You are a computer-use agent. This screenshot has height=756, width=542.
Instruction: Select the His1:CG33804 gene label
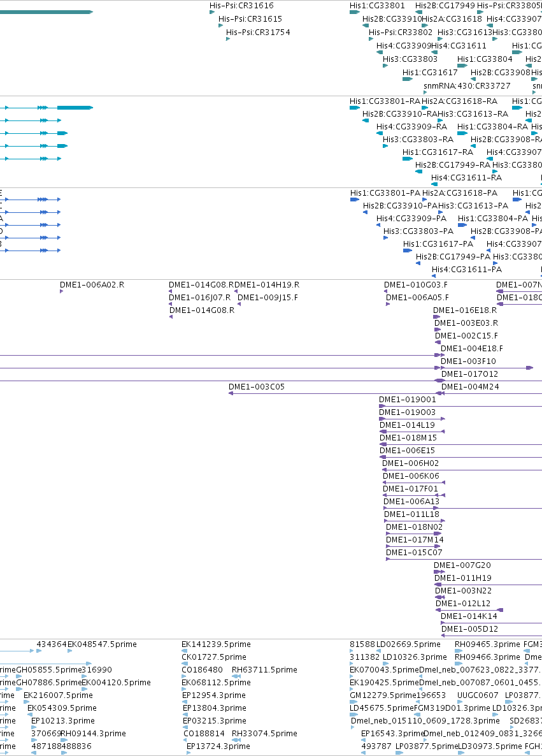(x=485, y=59)
